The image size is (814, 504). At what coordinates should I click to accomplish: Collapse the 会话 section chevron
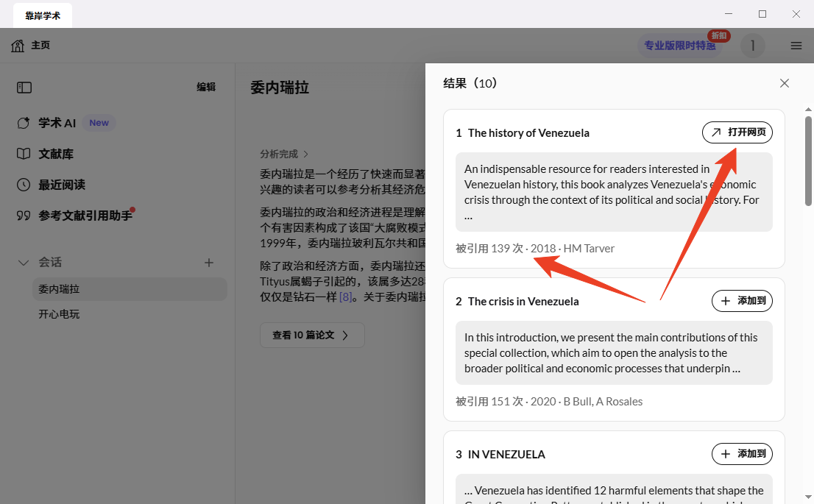tap(24, 263)
